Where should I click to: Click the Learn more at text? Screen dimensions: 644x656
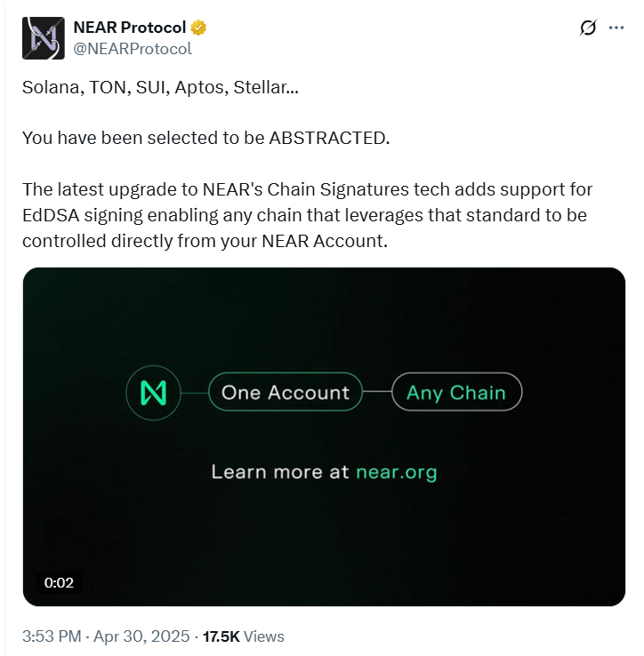point(279,471)
